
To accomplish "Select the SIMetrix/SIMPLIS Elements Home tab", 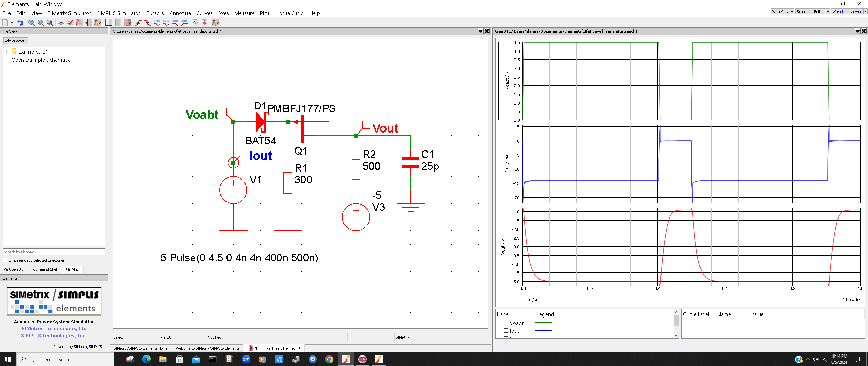I will [x=141, y=348].
